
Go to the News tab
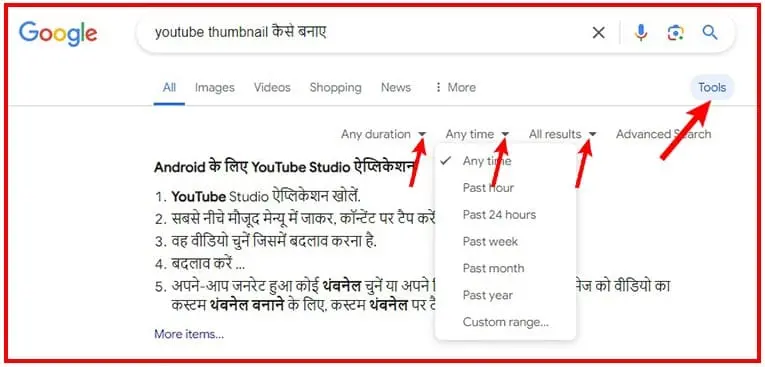pos(396,88)
